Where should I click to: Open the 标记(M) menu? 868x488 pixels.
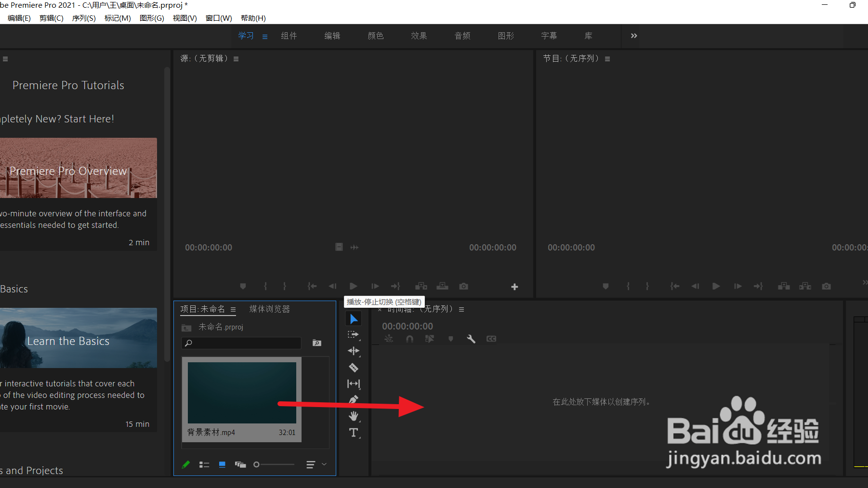[x=118, y=18]
